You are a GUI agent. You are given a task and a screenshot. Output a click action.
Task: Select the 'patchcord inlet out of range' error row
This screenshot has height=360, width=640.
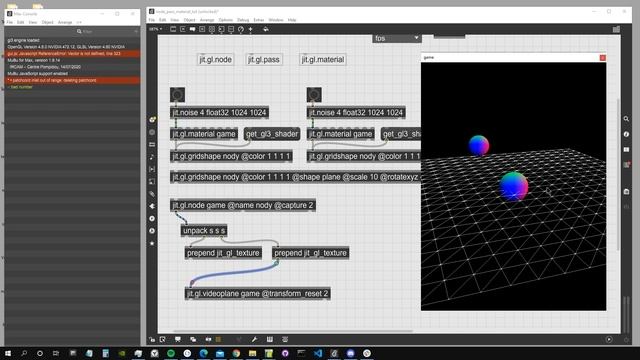click(72, 80)
